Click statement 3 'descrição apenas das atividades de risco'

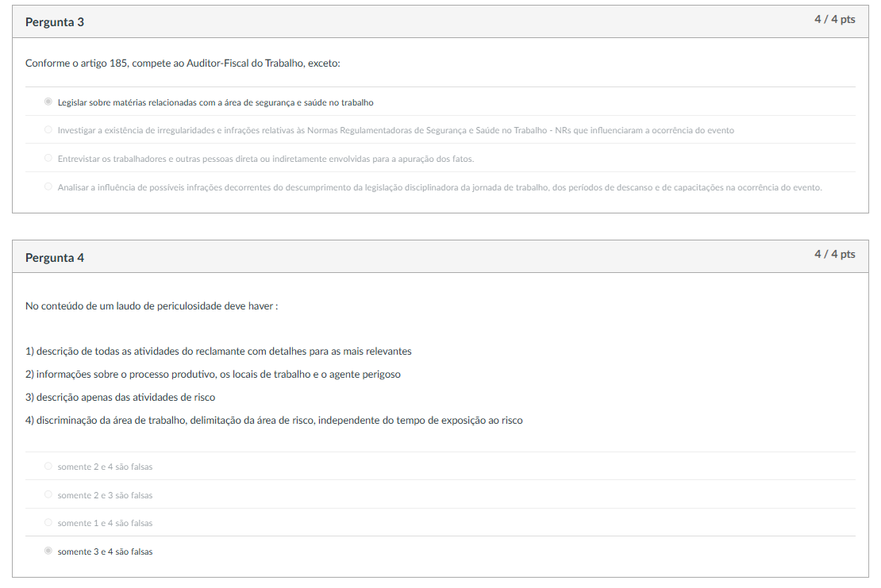click(x=120, y=398)
